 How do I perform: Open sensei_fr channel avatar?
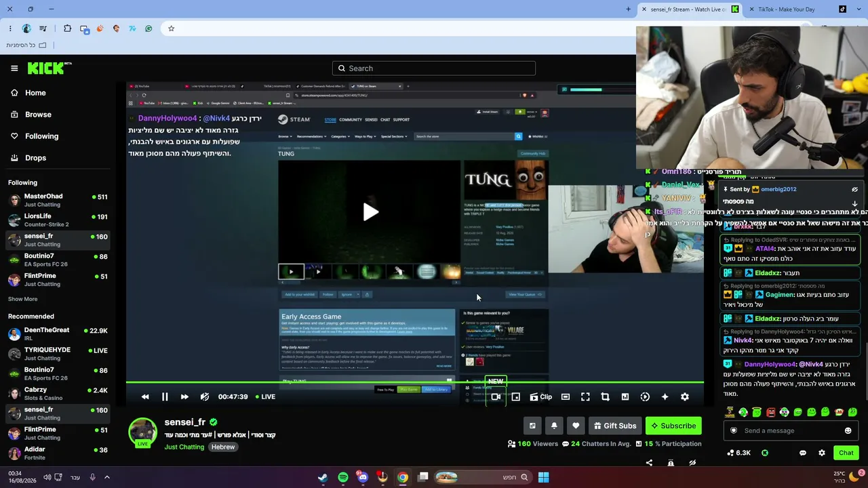(142, 432)
